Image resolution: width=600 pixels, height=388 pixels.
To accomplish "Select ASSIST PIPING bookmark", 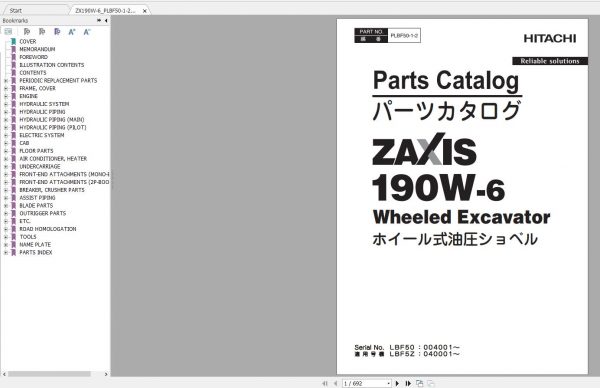I will [38, 198].
